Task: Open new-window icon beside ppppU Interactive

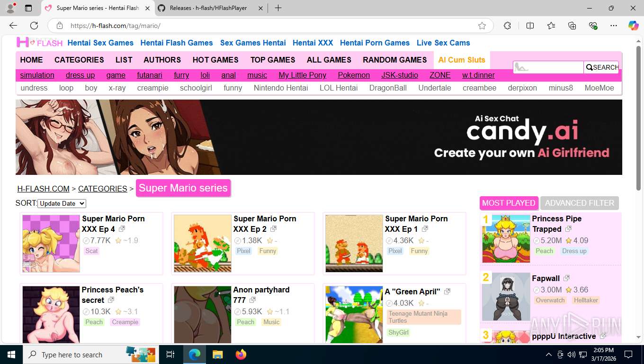Action: click(603, 336)
